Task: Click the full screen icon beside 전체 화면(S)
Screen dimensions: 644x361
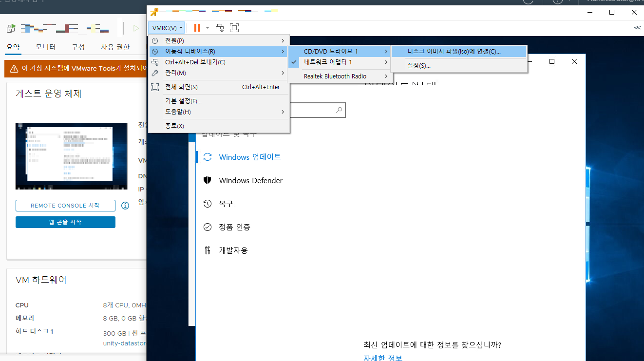Action: [155, 87]
